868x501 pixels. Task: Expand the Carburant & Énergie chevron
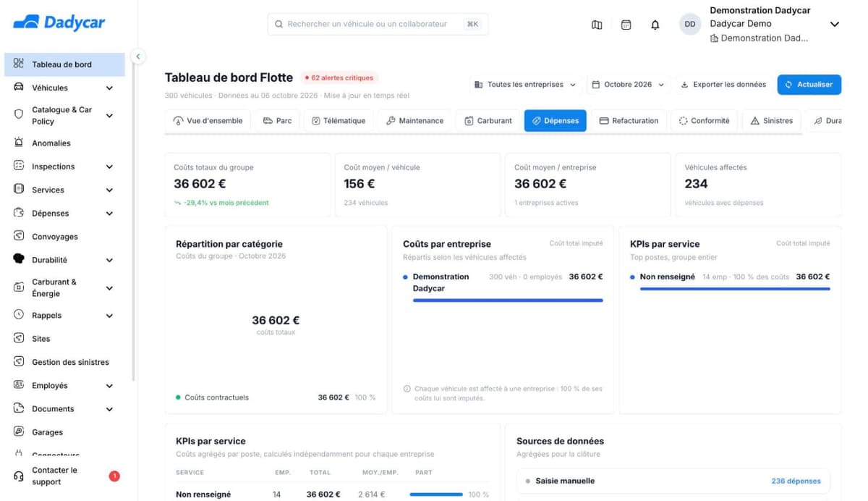pyautogui.click(x=109, y=288)
